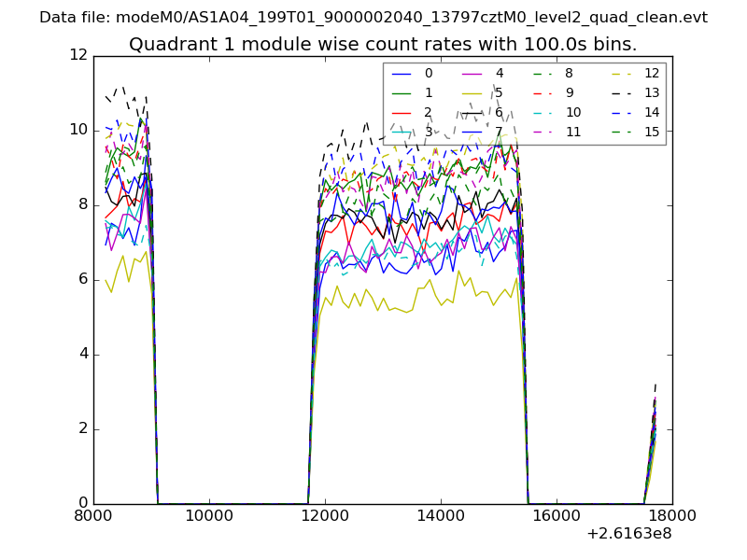Select legend entry for module 12

coord(651,74)
